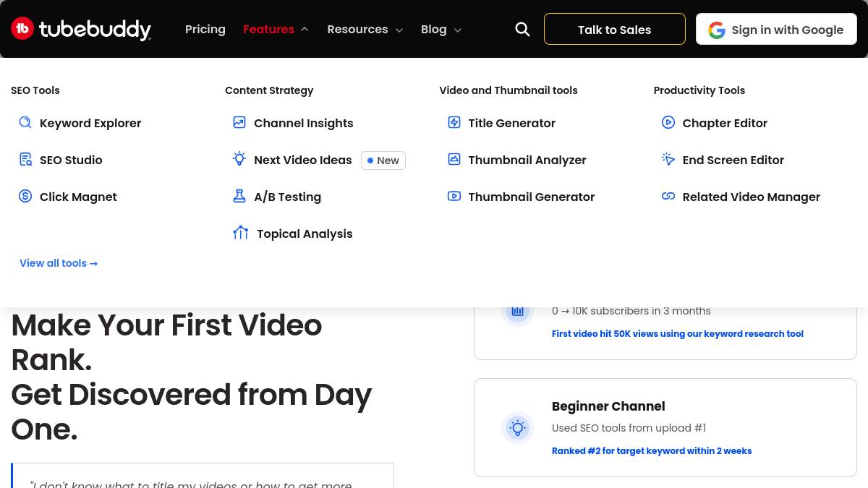Click the Blog menu label

[x=434, y=29]
